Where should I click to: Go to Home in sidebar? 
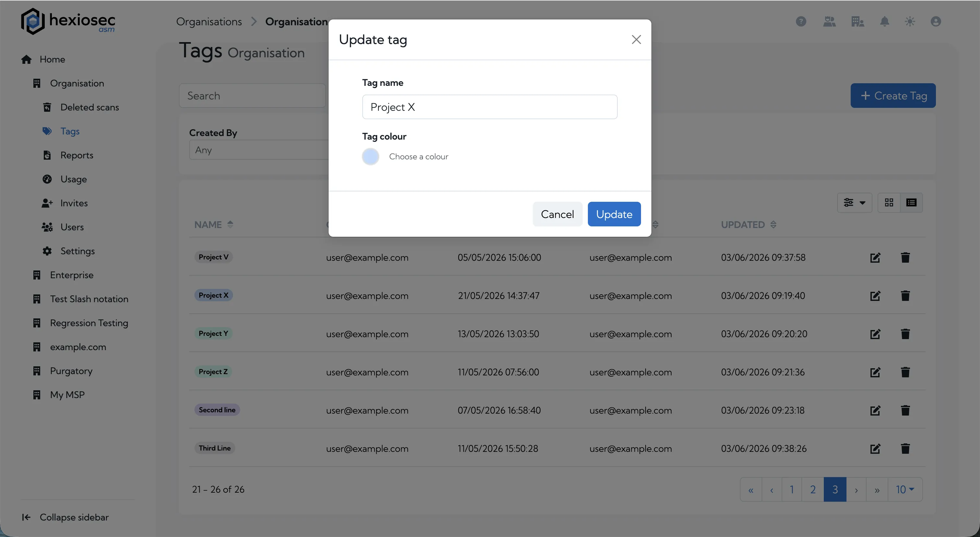coord(43,59)
